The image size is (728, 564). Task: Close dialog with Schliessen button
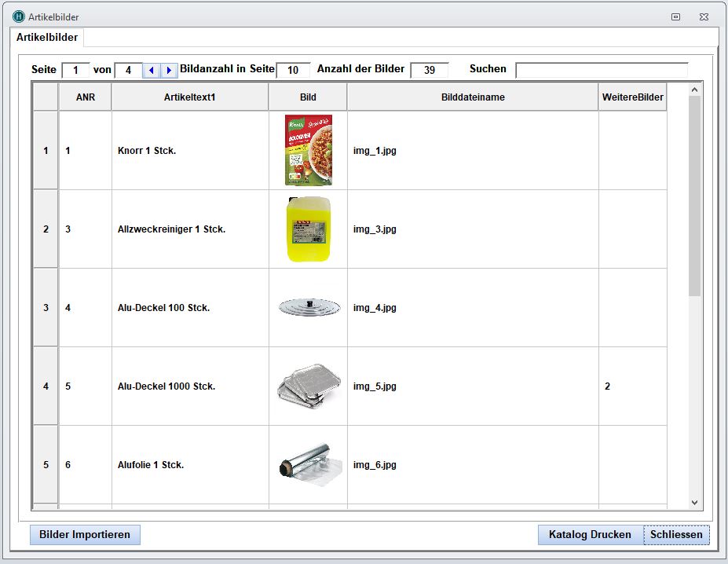pos(676,535)
